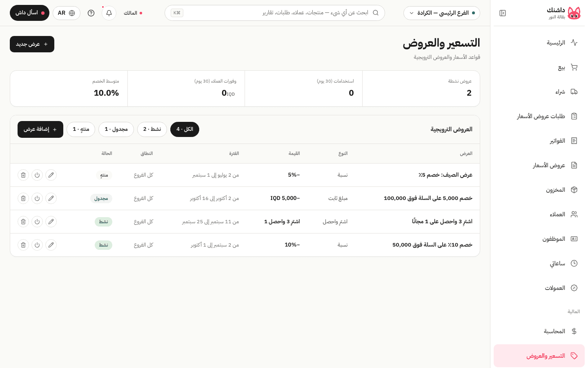Viewport: 588px width, 368px height.
Task: Open الفواتير in the sidebar
Action: click(539, 141)
